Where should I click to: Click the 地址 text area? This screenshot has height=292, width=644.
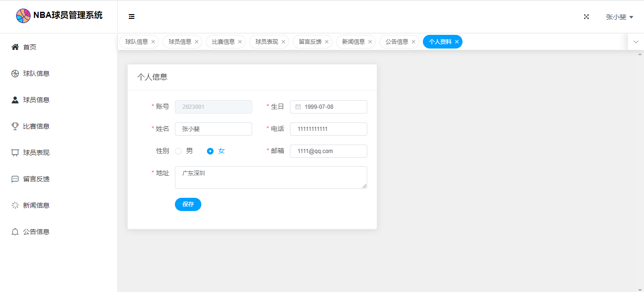coord(271,178)
